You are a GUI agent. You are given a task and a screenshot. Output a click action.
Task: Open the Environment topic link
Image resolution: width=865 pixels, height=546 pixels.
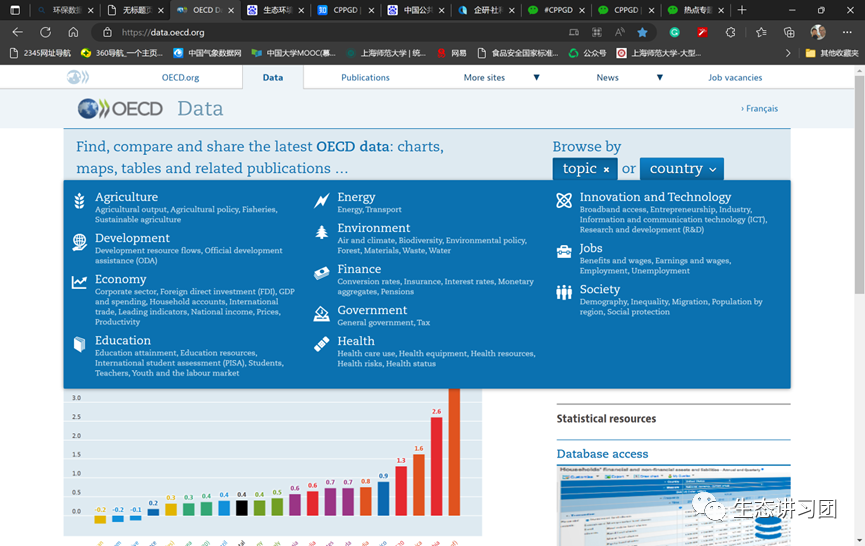tap(373, 228)
